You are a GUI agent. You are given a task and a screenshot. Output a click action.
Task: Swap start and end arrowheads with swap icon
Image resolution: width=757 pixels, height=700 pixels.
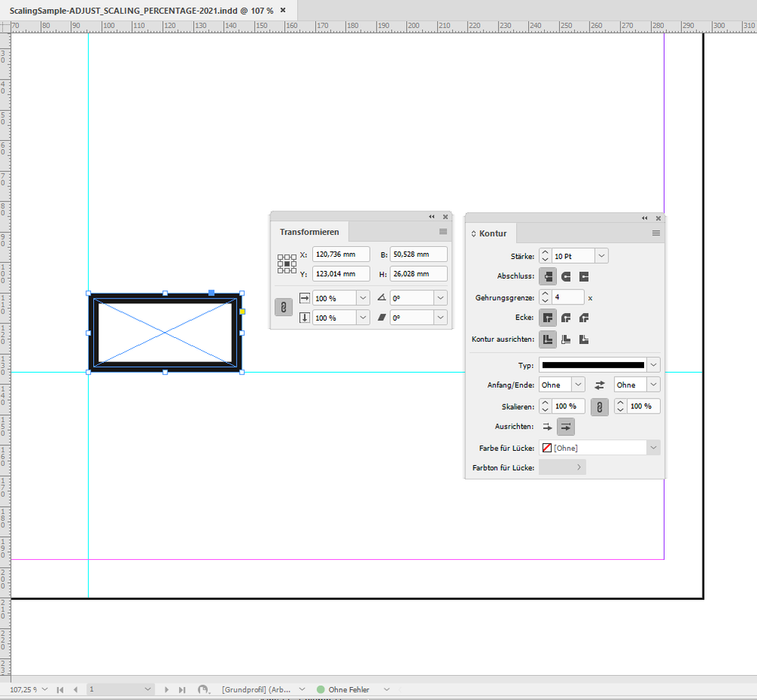598,384
